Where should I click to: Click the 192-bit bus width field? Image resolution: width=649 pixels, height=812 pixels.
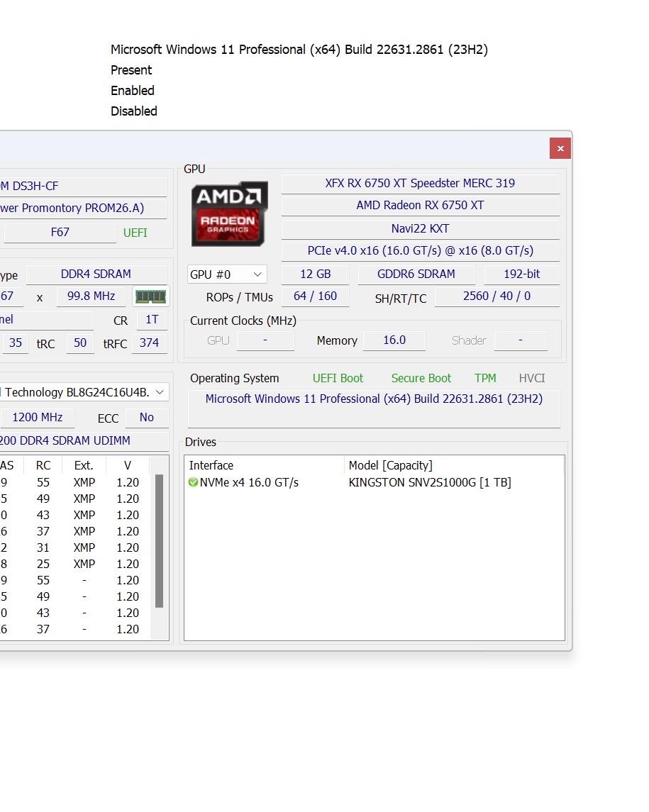pos(521,274)
